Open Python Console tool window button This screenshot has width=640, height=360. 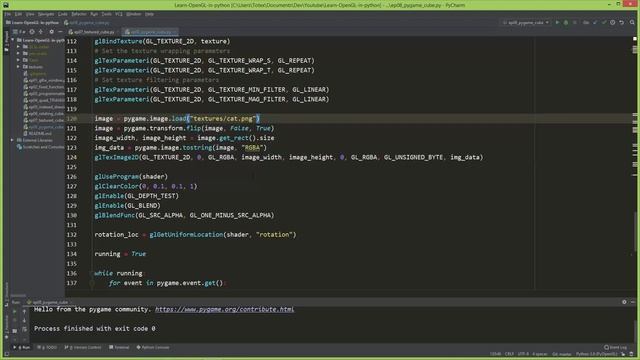[153, 347]
